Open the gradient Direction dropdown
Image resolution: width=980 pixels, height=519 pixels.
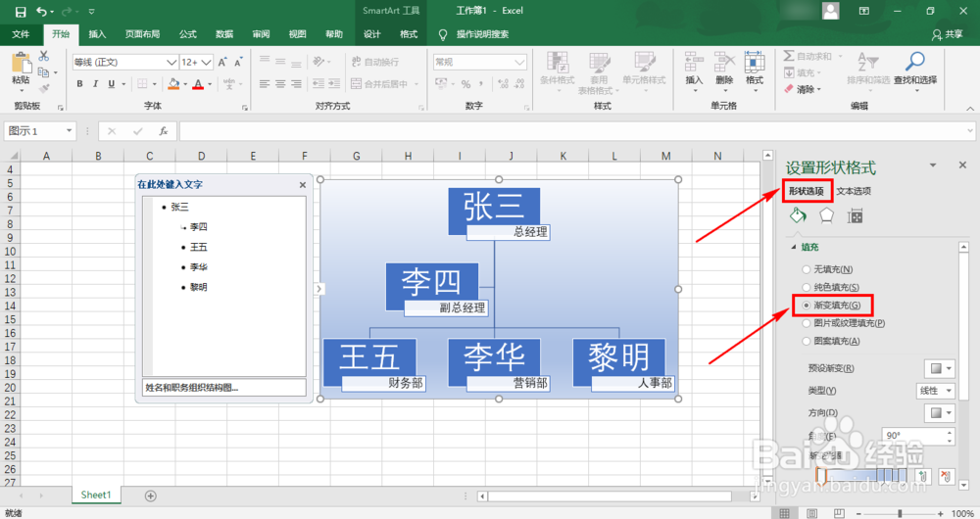(x=940, y=413)
